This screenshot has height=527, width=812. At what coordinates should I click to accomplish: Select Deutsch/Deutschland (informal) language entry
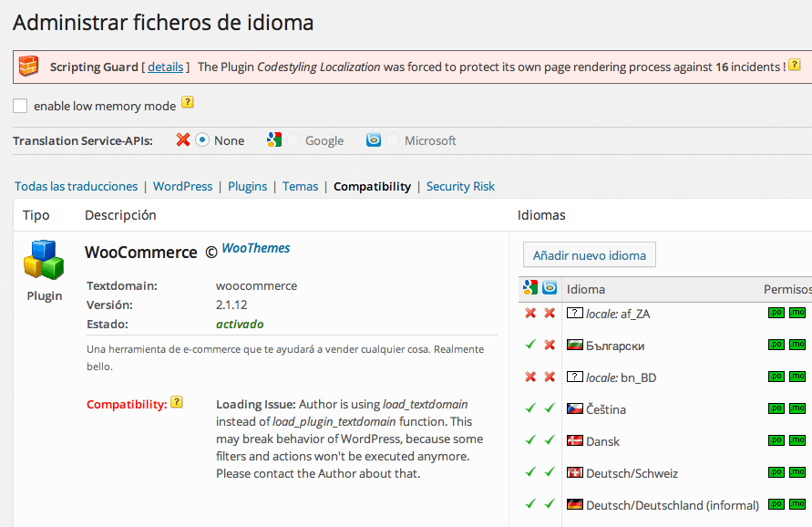click(x=673, y=505)
